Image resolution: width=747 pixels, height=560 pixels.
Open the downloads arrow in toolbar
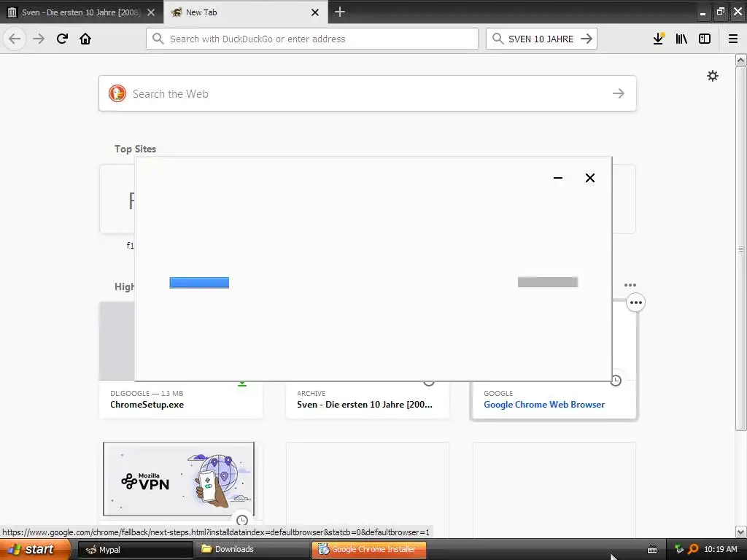click(659, 39)
